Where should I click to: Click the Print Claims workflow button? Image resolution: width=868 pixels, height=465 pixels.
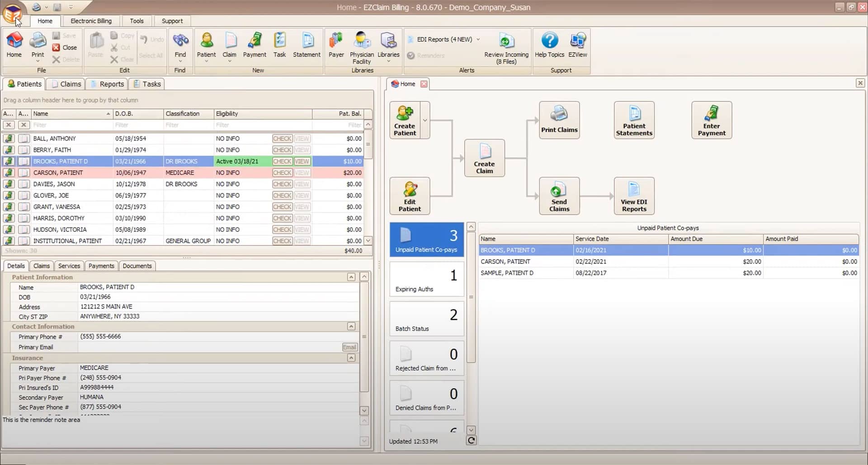pos(559,120)
